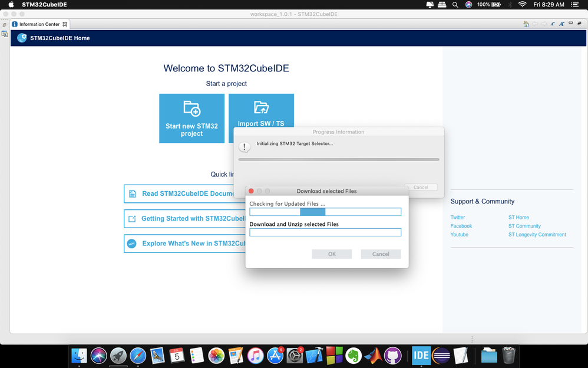Click the Bluetooth icon in menu bar
The height and width of the screenshot is (368, 588).
pyautogui.click(x=510, y=5)
